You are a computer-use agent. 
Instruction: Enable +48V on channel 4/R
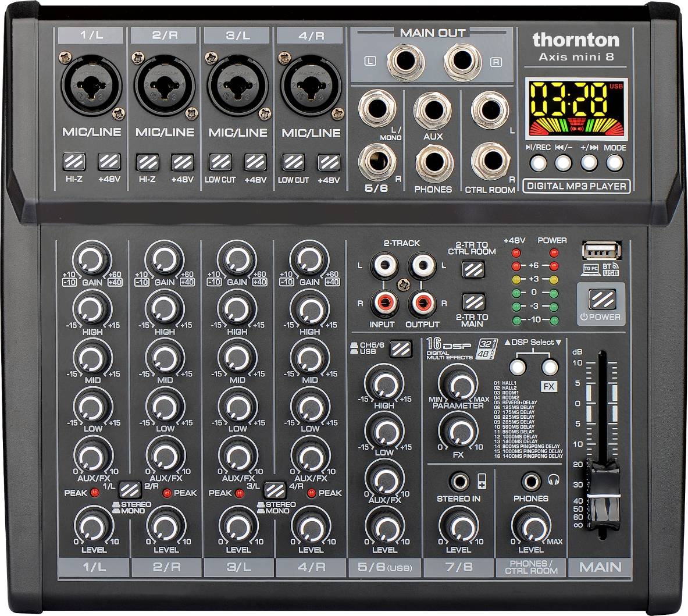point(329,162)
